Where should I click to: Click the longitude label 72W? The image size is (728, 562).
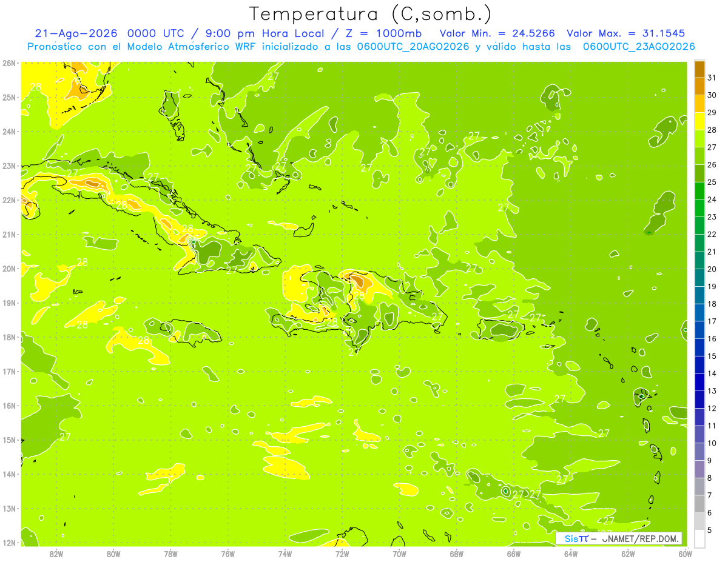(342, 554)
